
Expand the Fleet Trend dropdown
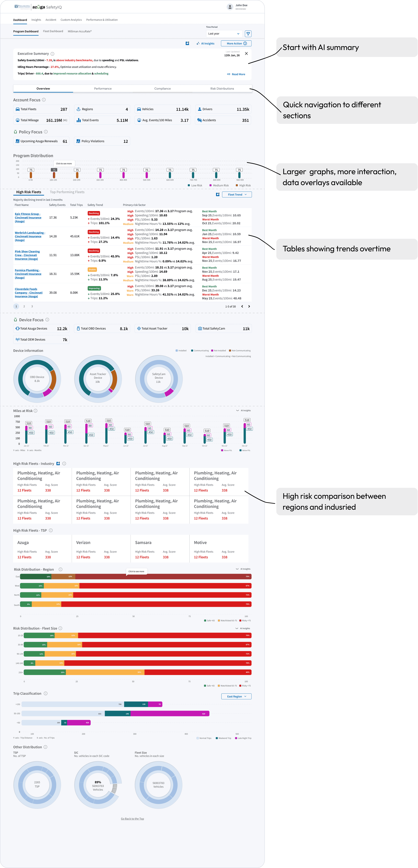[237, 194]
